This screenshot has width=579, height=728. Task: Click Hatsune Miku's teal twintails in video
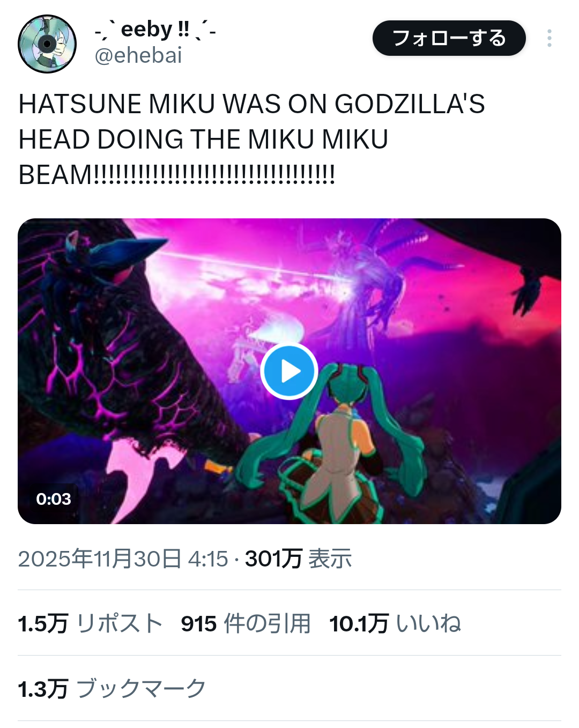coord(370,424)
